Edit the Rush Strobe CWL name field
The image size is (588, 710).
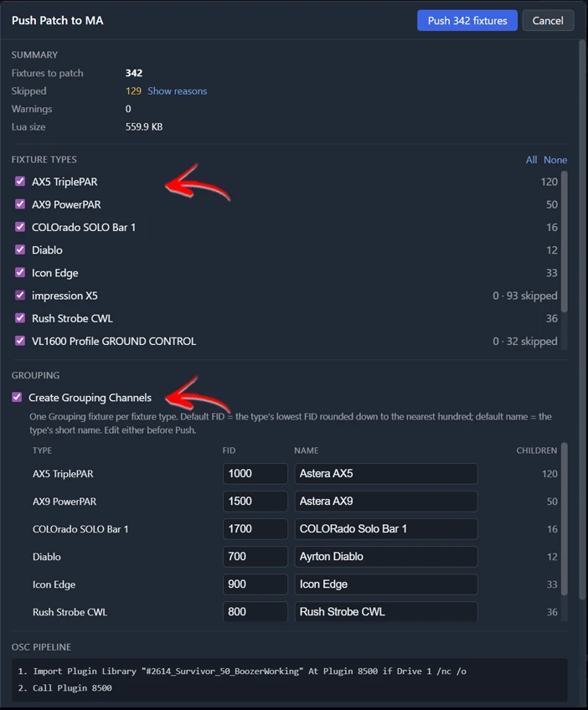pyautogui.click(x=386, y=611)
